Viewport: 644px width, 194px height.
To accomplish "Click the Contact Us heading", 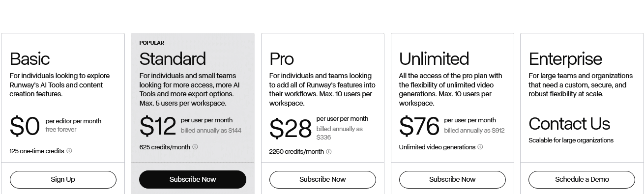I will tap(569, 124).
